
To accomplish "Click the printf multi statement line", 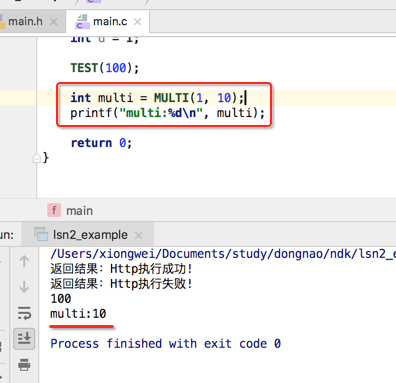I will point(167,113).
